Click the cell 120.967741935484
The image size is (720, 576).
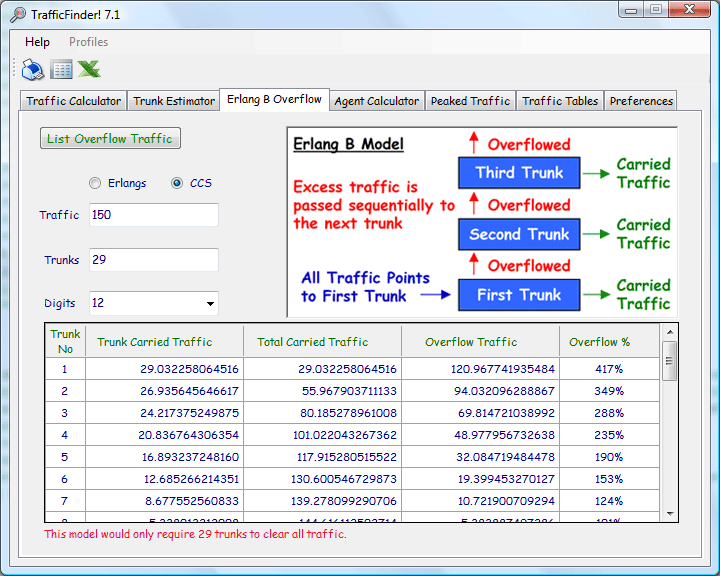pyautogui.click(x=480, y=369)
